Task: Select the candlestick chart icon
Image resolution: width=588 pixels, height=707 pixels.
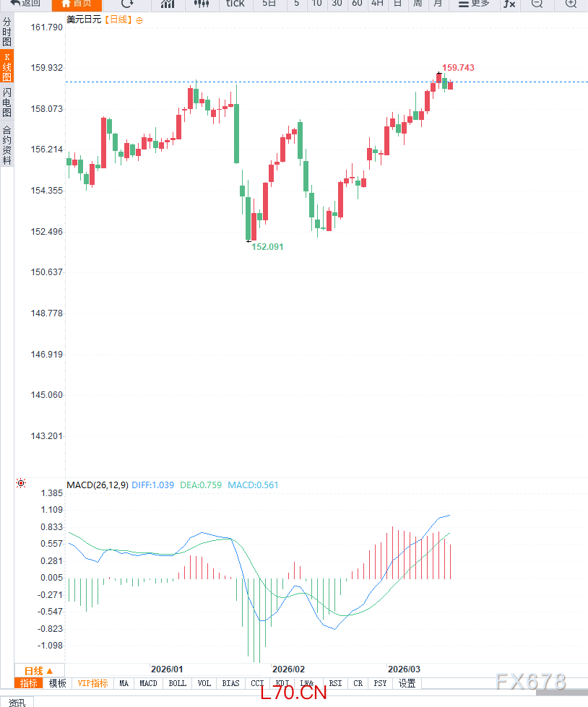Action: pos(202,4)
